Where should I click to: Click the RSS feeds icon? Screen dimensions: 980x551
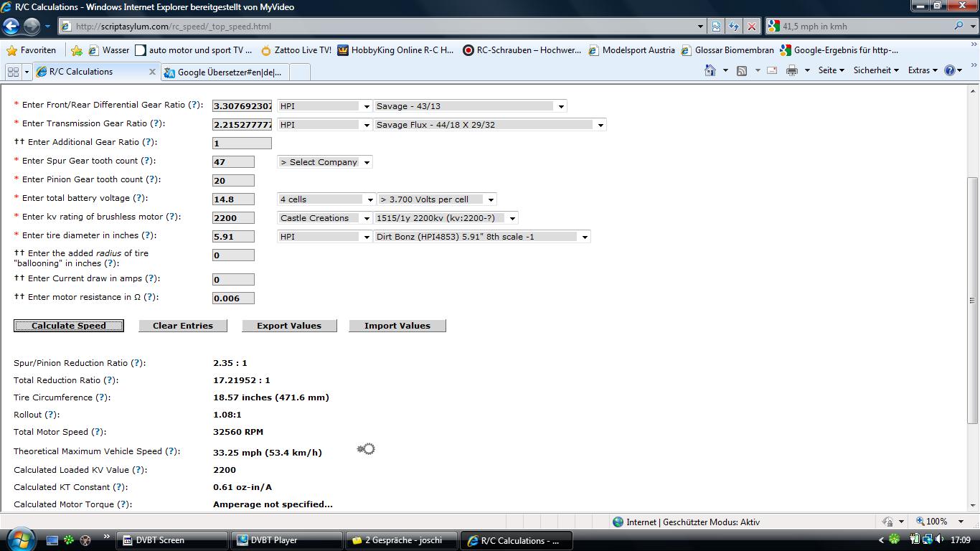pyautogui.click(x=742, y=70)
